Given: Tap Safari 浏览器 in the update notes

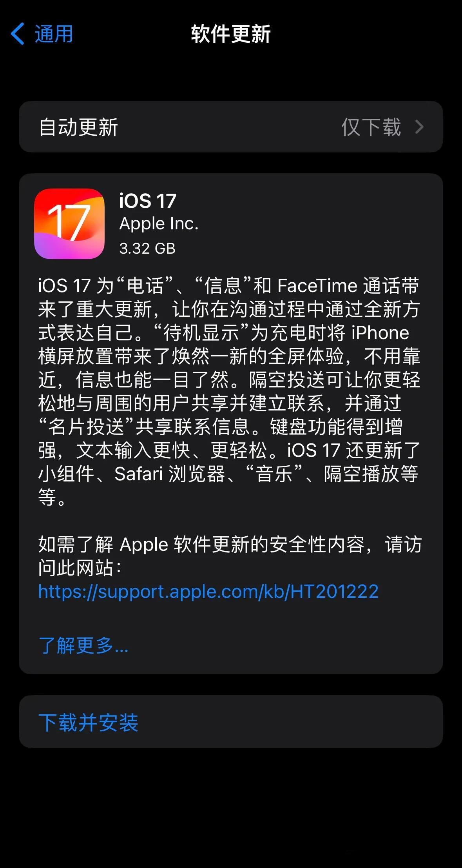Looking at the screenshot, I should [170, 474].
